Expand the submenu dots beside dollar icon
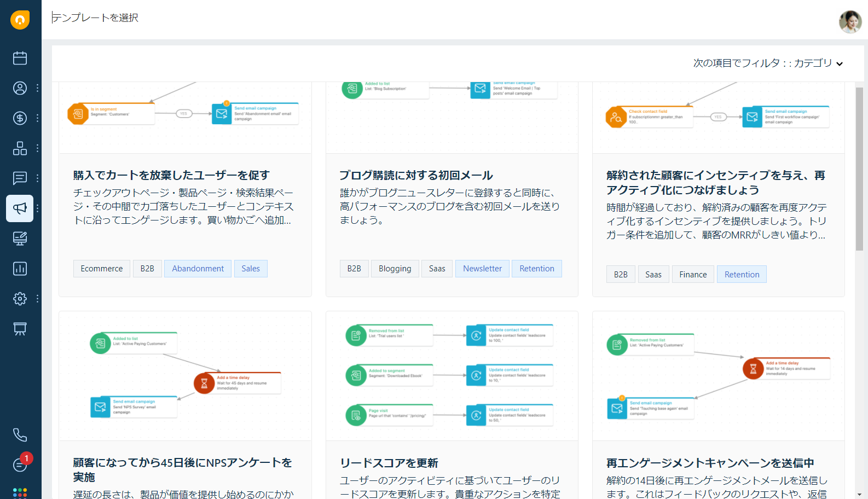Screen dimensions: 868x499 37,118
